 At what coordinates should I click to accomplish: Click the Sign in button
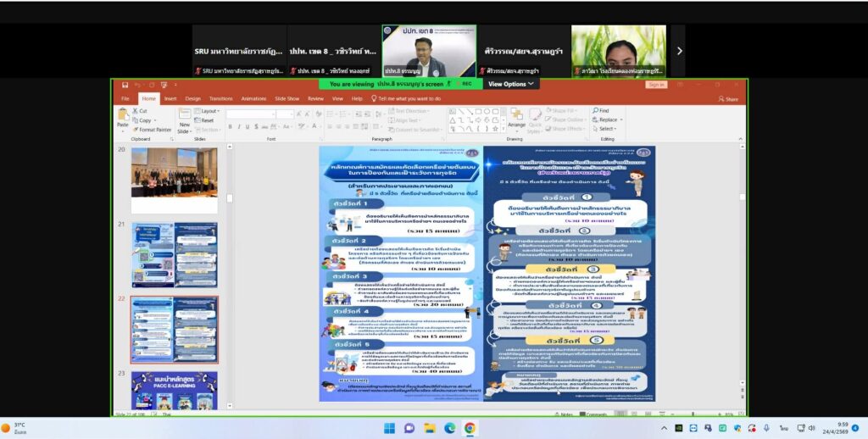(656, 85)
